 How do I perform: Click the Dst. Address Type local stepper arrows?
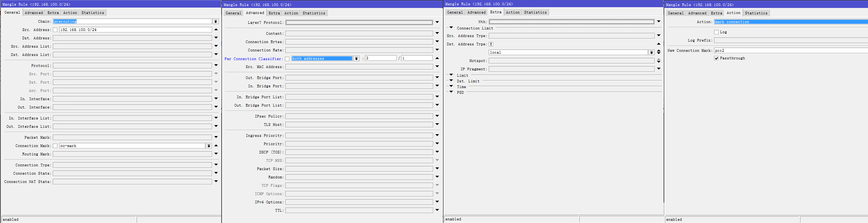click(659, 52)
